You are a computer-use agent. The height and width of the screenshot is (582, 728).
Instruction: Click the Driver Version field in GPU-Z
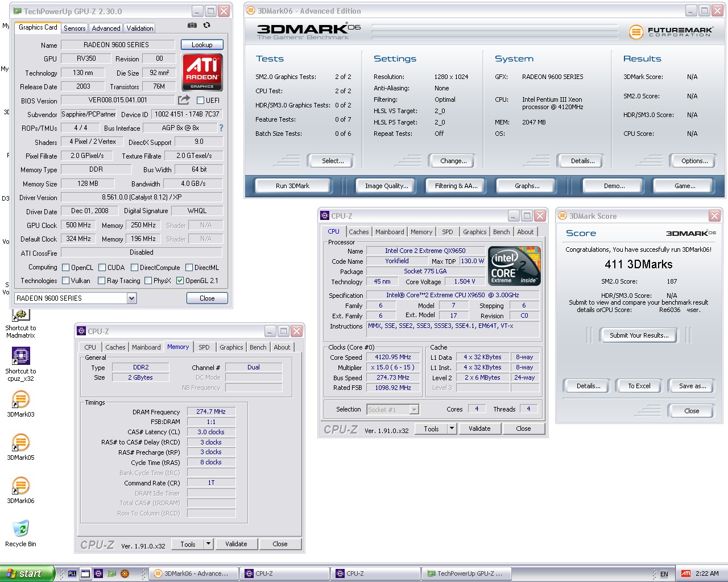(x=142, y=197)
